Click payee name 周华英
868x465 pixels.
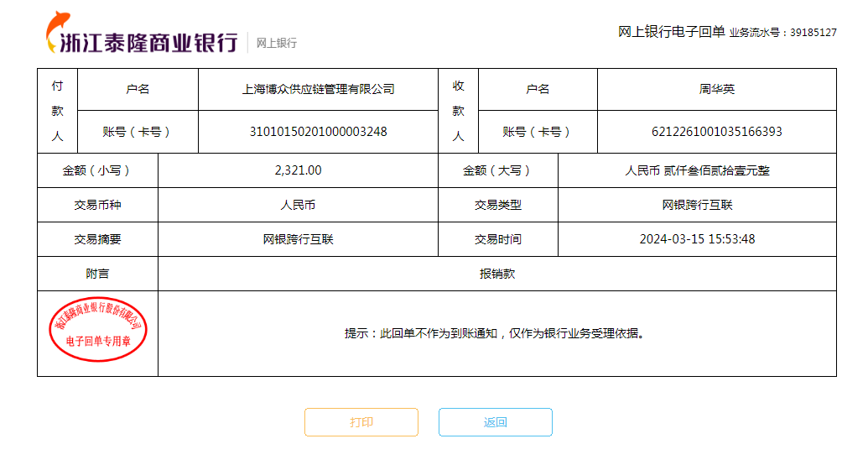point(716,89)
